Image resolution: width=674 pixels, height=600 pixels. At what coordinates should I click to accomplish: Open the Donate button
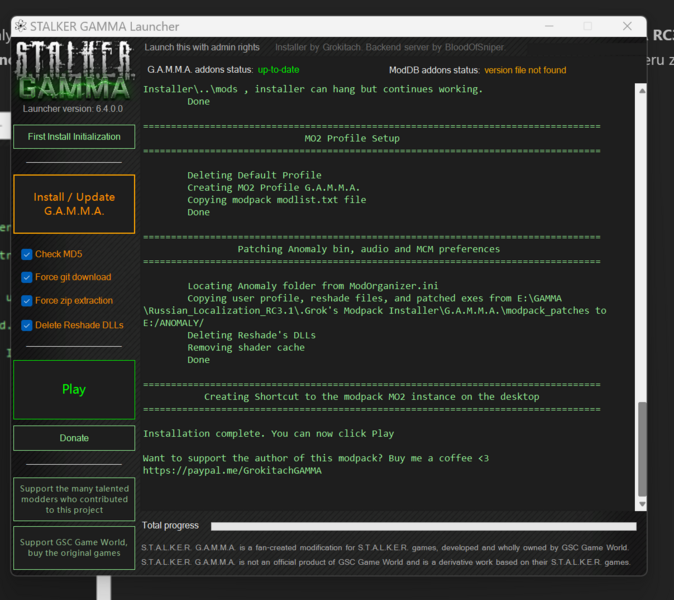click(74, 438)
